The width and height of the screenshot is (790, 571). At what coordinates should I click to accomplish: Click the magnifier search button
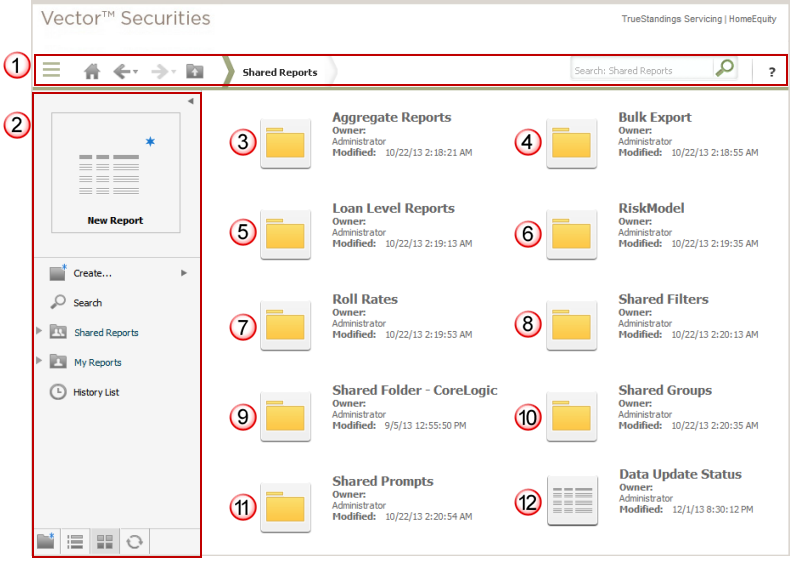(725, 69)
